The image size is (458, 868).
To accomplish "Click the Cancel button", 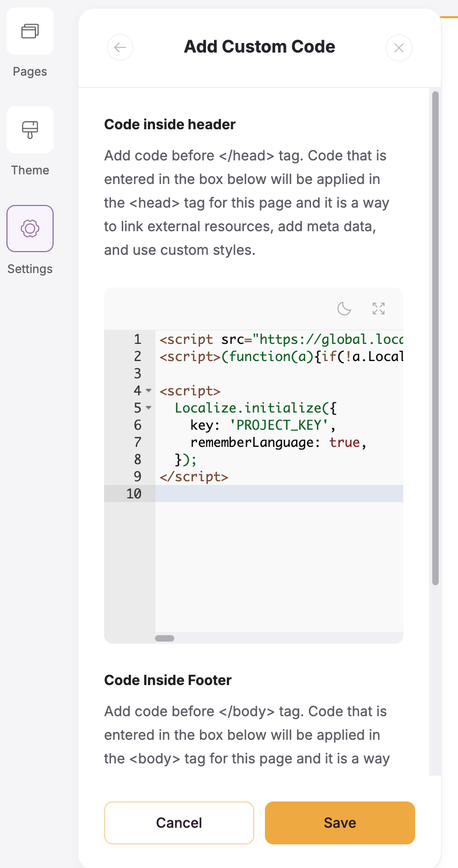I will [x=179, y=823].
